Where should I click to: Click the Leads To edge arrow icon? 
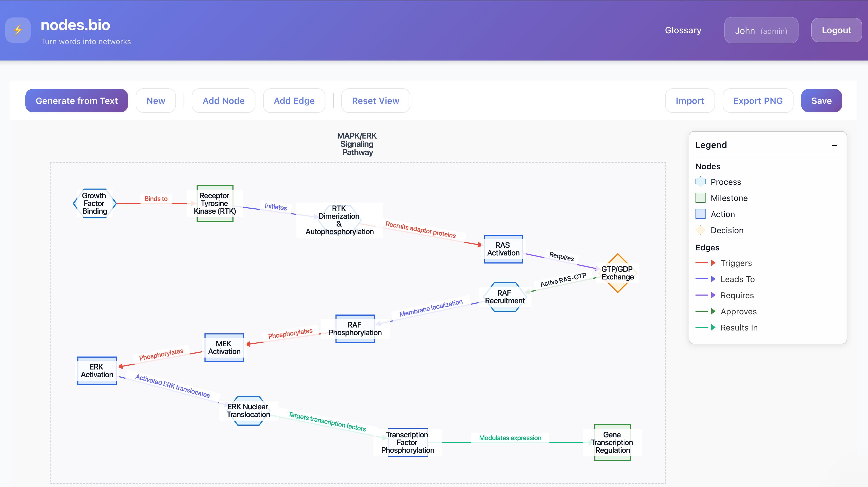(x=713, y=279)
